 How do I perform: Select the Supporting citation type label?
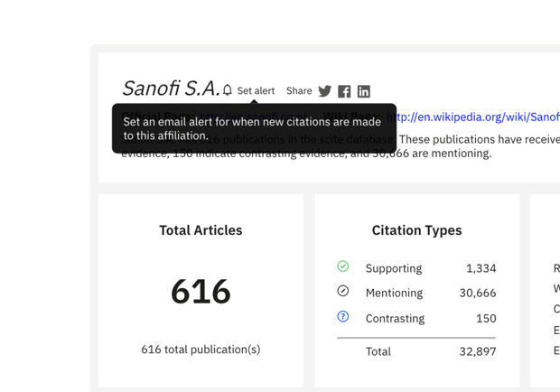click(x=393, y=268)
